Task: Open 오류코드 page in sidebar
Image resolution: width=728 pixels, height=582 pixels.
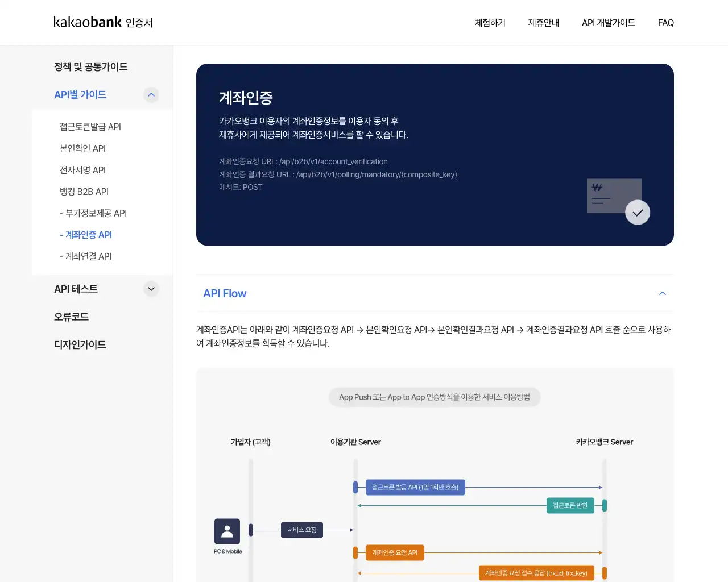Action: [71, 317]
